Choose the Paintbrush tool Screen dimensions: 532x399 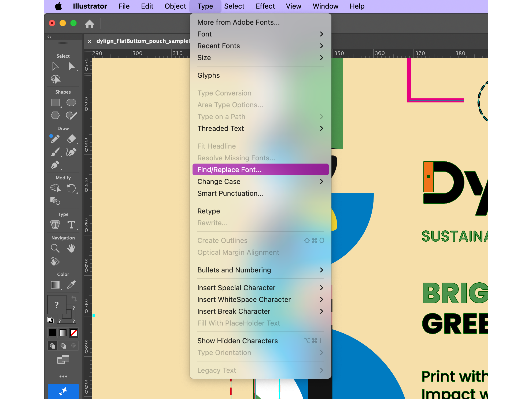(x=55, y=152)
